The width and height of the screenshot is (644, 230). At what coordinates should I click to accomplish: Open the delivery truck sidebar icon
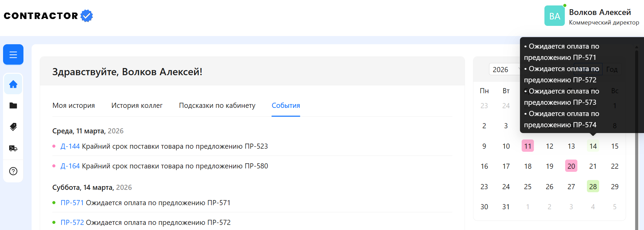coord(13,148)
